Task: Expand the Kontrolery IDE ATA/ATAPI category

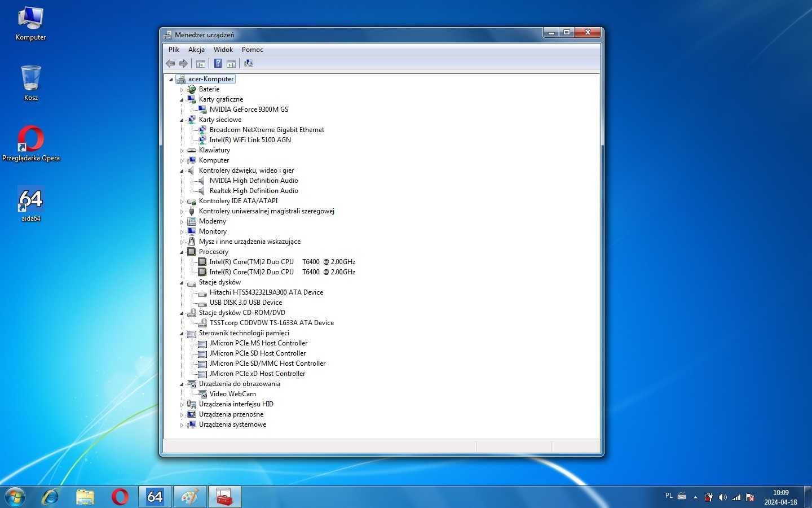Action: (182, 202)
